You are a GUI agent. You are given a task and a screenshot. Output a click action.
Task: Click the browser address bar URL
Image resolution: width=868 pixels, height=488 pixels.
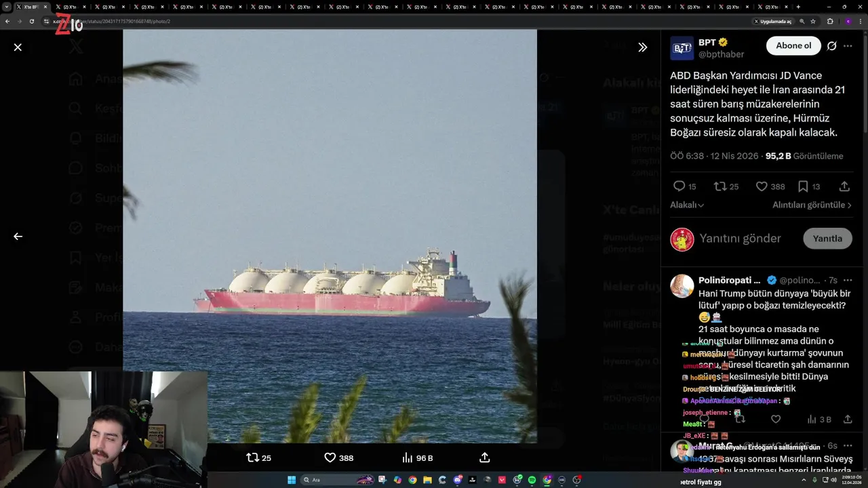coord(112,21)
